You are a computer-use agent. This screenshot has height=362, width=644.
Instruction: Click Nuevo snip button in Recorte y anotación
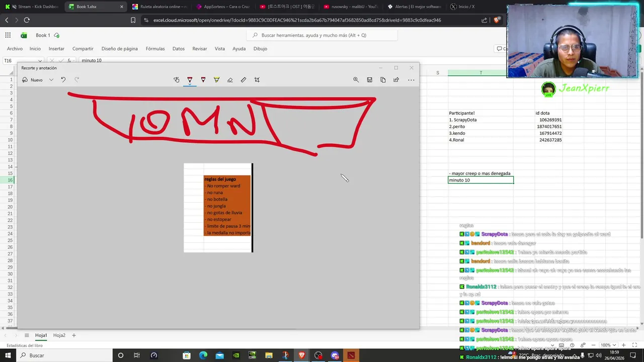click(32, 80)
